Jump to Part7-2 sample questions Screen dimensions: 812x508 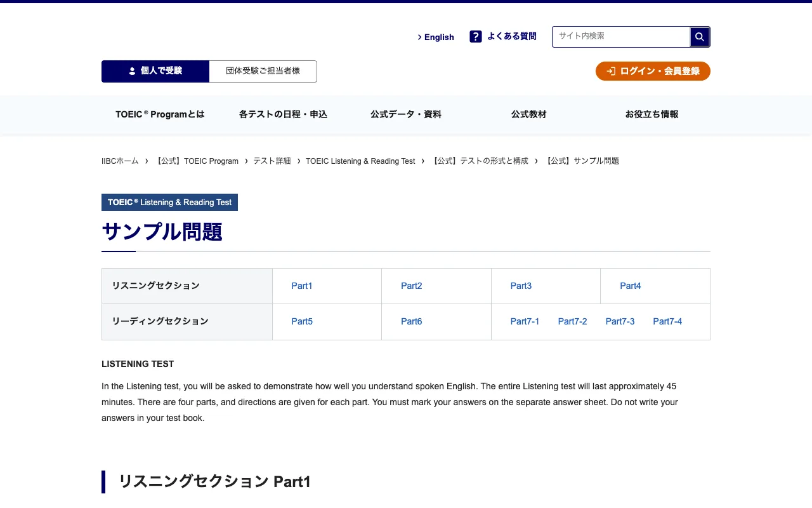tap(573, 321)
